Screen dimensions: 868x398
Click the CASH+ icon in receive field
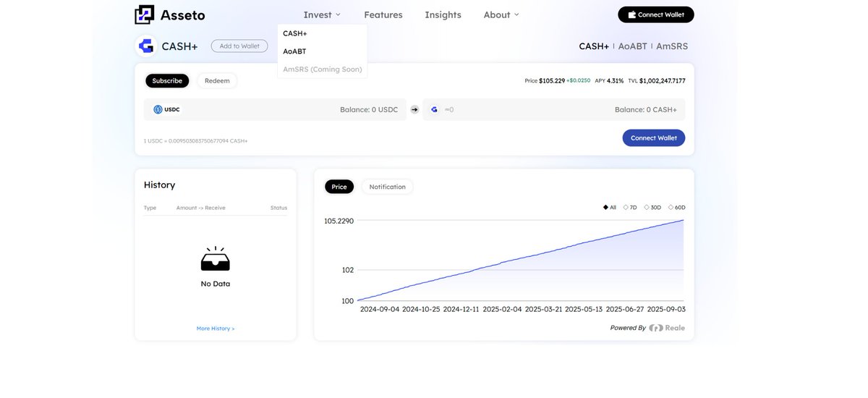point(434,109)
